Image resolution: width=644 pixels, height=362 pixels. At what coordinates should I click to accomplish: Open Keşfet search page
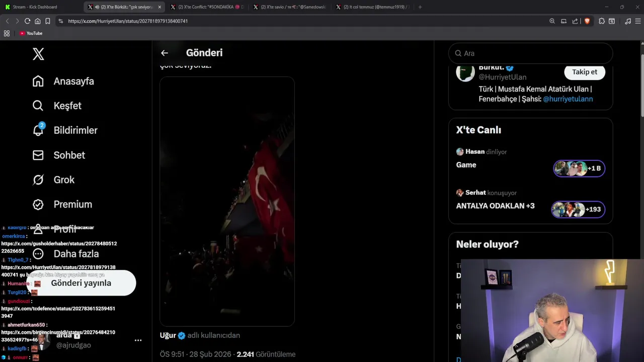tap(57, 106)
